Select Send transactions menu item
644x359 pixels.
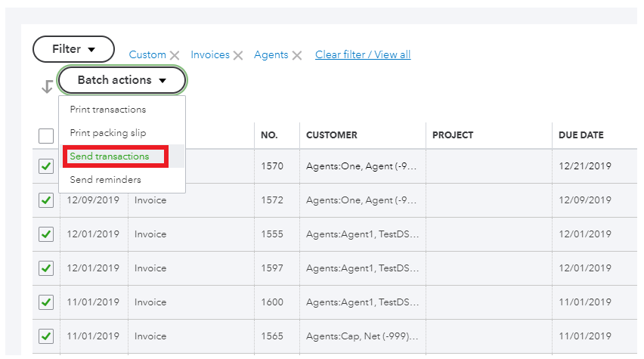tap(110, 156)
